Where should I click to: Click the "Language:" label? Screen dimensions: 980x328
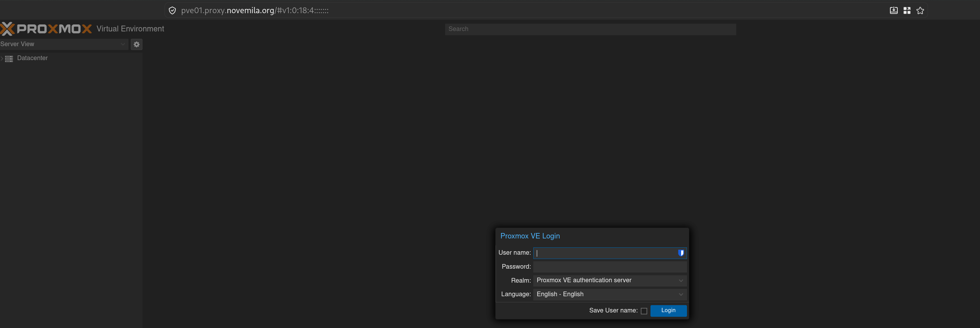point(516,294)
